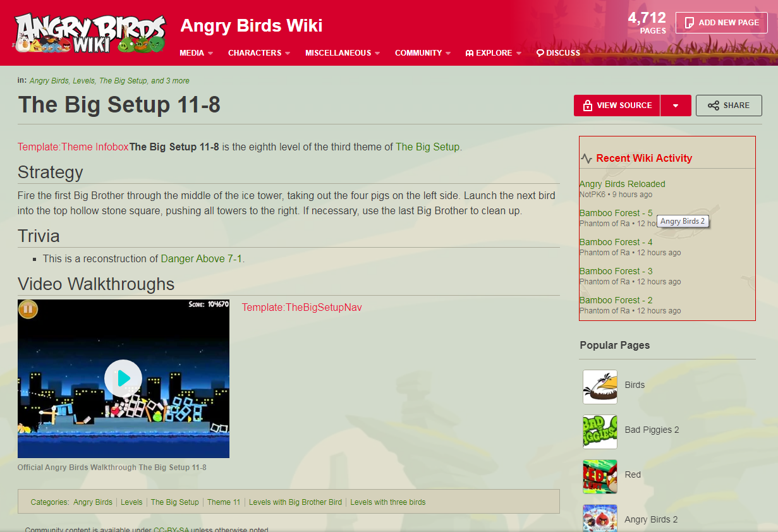778x532 pixels.
Task: Open the Danger Above 7-1 link
Action: [202, 258]
